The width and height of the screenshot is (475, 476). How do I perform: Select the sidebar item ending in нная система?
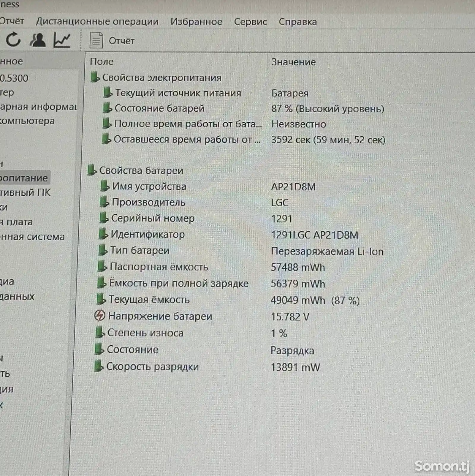point(32,237)
